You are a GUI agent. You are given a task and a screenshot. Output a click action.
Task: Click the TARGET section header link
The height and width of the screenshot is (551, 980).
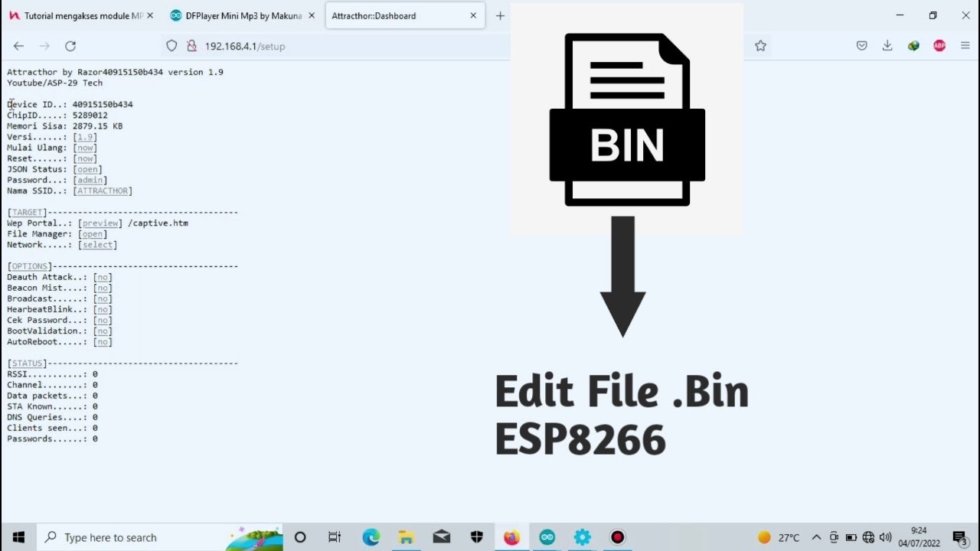pos(27,212)
